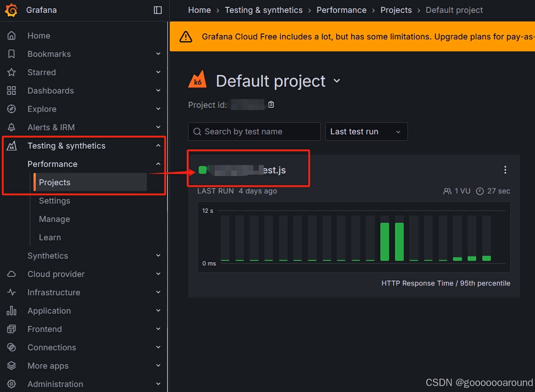Click the 1 VU users icon
The image size is (535, 392).
[447, 191]
